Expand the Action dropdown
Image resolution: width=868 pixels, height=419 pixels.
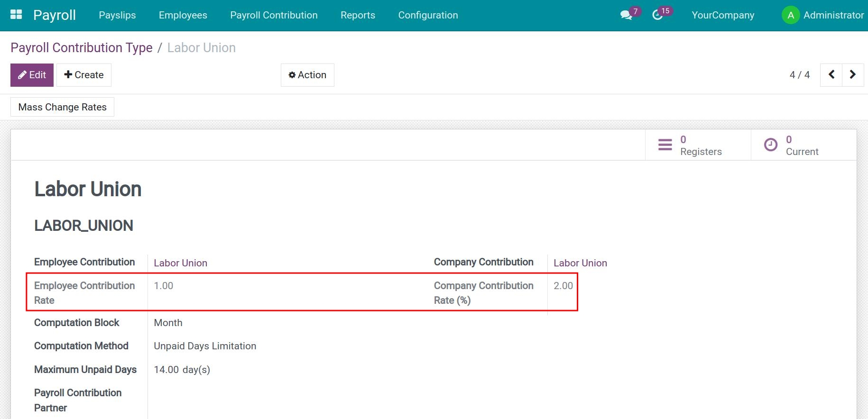pos(307,75)
